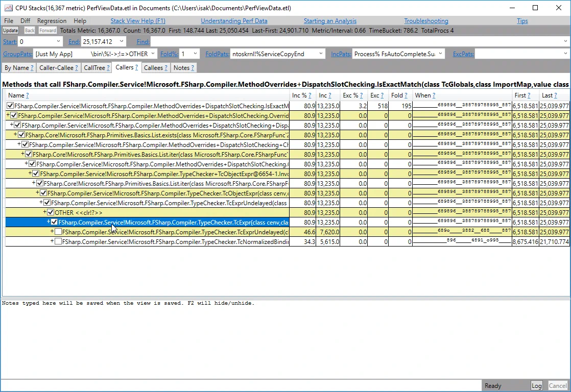Toggle checkbox on DispatchSlotChecking.Overrid row

14,116
